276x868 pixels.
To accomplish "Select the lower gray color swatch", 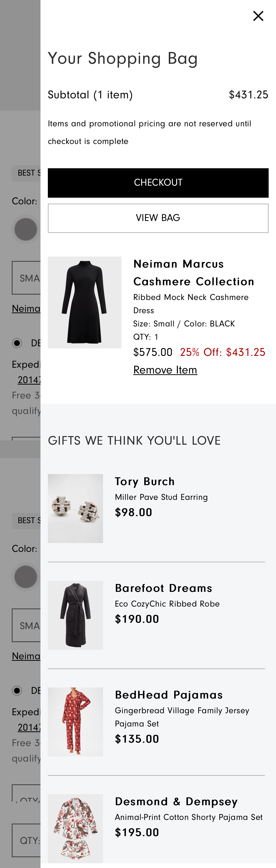I will tap(26, 577).
